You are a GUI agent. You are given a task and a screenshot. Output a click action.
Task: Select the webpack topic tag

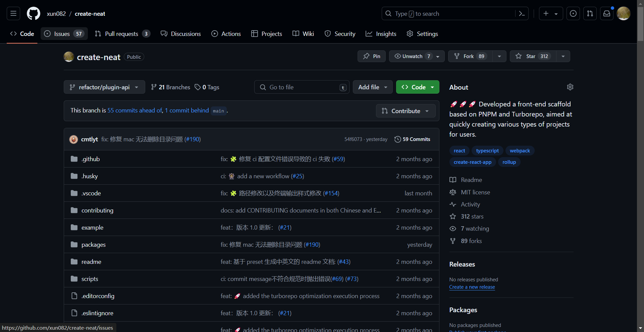(520, 150)
